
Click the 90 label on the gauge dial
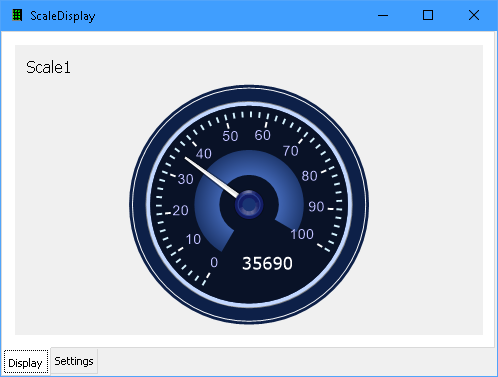316,207
